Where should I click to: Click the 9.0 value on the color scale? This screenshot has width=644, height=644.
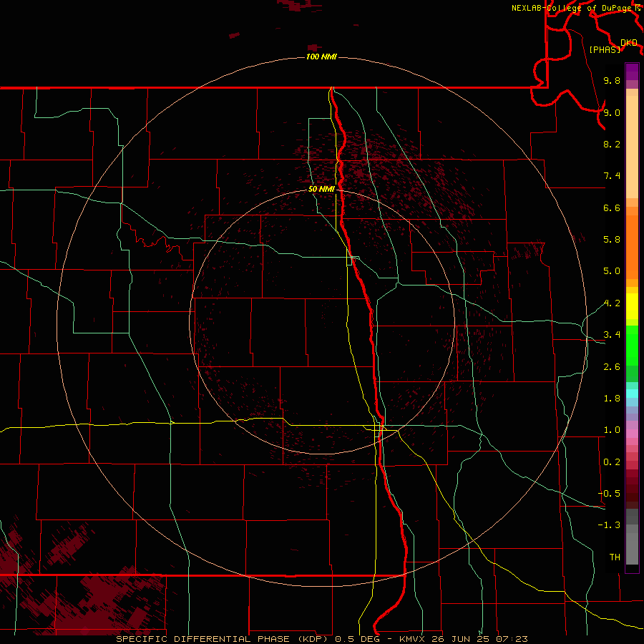[x=612, y=112]
